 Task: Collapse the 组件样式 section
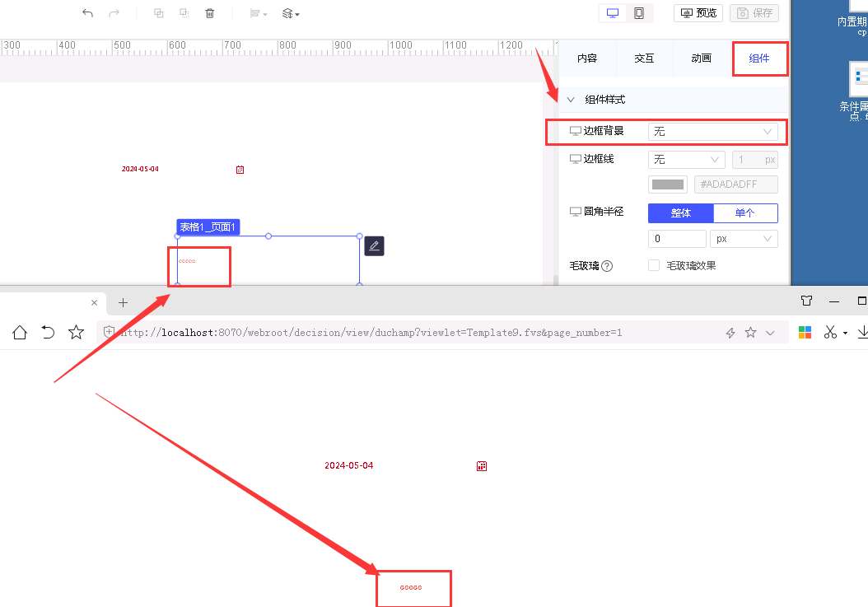[571, 100]
